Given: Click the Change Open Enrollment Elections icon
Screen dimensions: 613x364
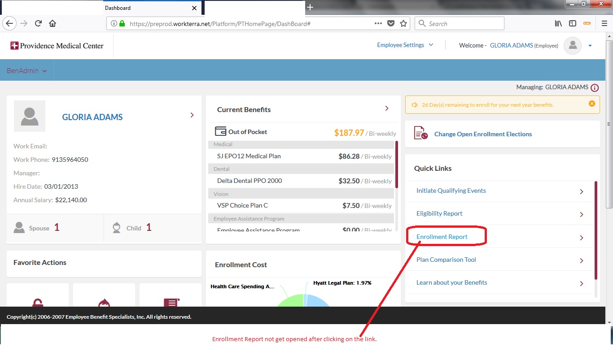Looking at the screenshot, I should 420,134.
